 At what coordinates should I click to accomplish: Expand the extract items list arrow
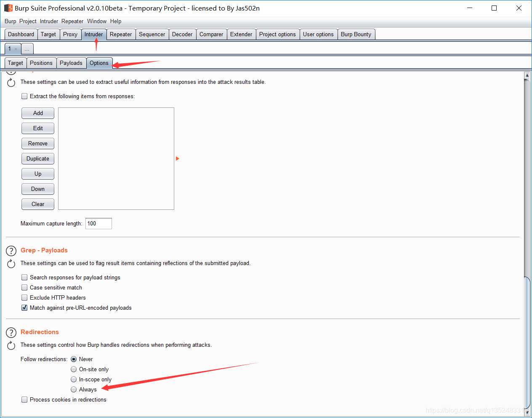(x=178, y=158)
